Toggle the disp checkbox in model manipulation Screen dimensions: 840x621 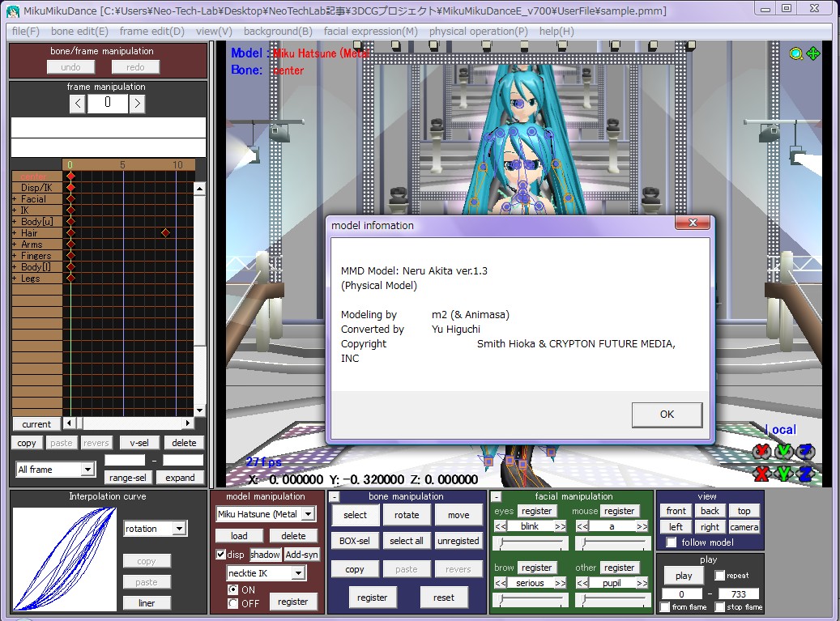220,555
